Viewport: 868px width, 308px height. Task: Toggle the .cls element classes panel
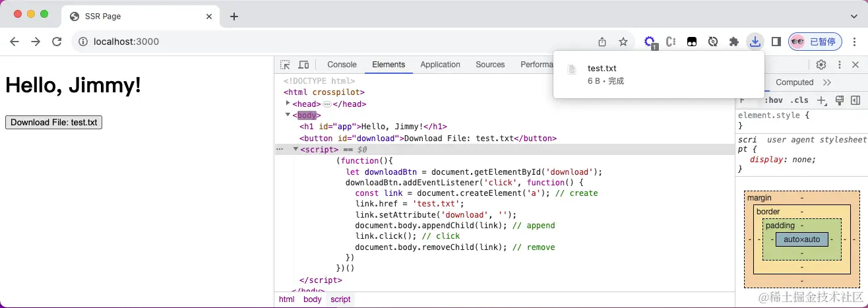[x=799, y=100]
